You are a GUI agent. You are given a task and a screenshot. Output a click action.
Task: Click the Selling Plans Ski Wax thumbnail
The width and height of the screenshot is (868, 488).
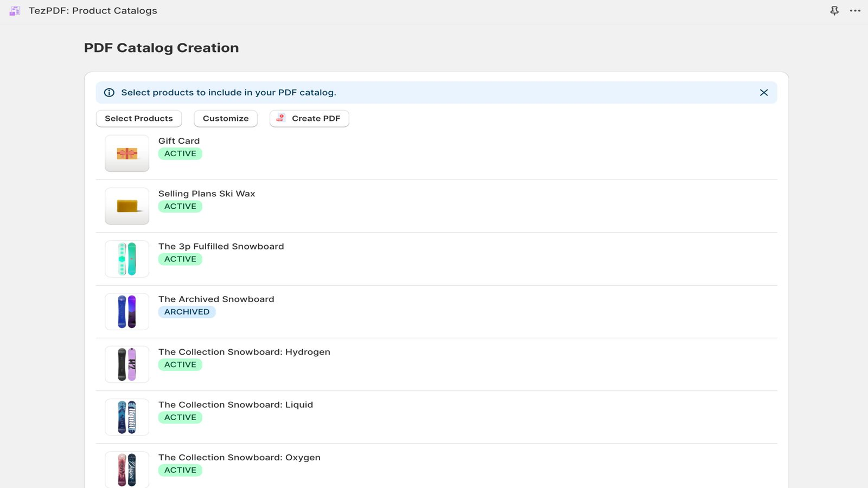click(126, 206)
